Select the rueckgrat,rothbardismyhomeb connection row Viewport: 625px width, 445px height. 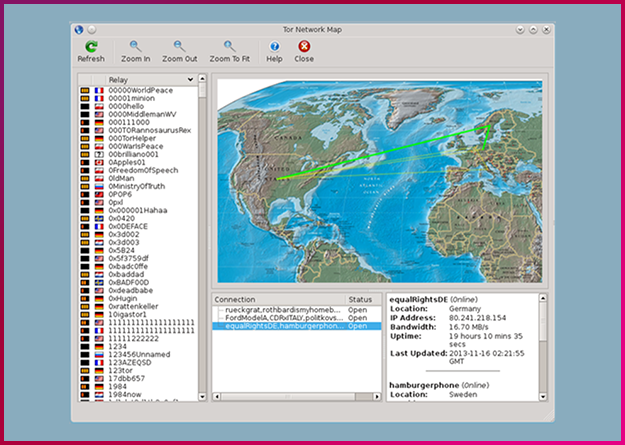[297, 310]
